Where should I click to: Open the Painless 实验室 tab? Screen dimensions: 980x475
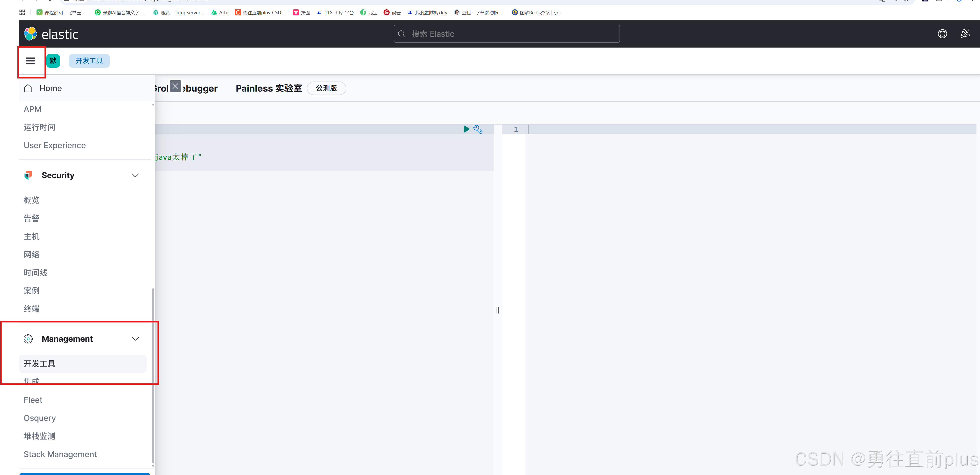point(269,88)
